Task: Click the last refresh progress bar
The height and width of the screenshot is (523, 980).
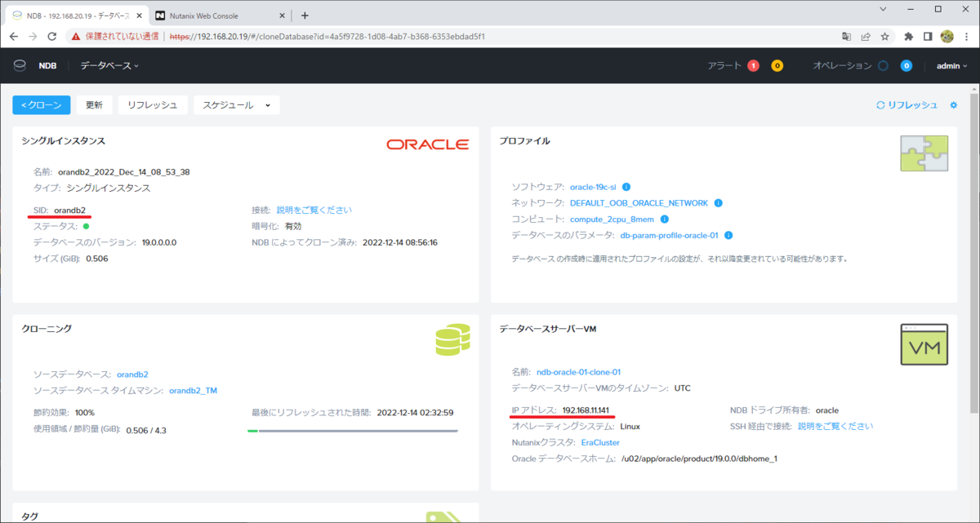Action: (x=353, y=430)
